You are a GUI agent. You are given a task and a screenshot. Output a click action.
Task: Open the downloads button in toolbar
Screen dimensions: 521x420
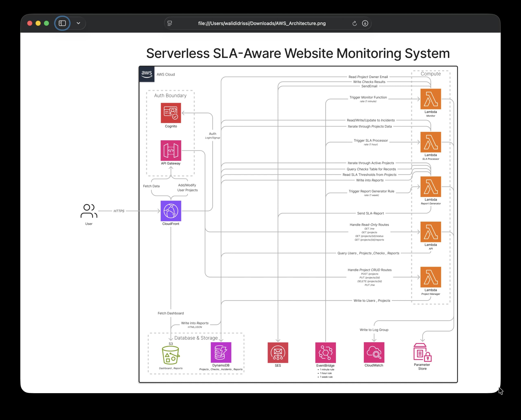(x=365, y=23)
